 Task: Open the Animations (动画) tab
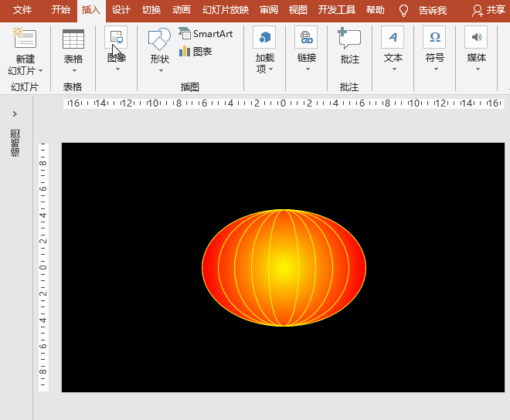(x=182, y=10)
